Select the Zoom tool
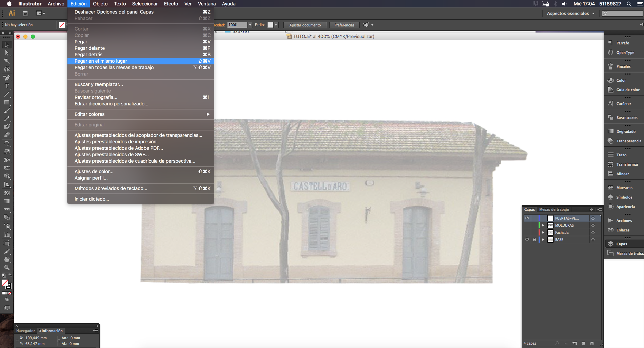This screenshot has width=644, height=348. [x=6, y=268]
